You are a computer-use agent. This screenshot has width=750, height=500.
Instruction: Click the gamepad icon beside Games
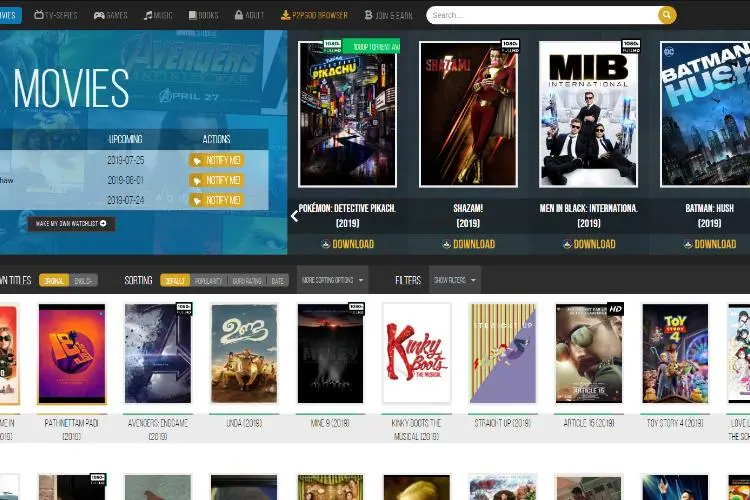[x=99, y=15]
